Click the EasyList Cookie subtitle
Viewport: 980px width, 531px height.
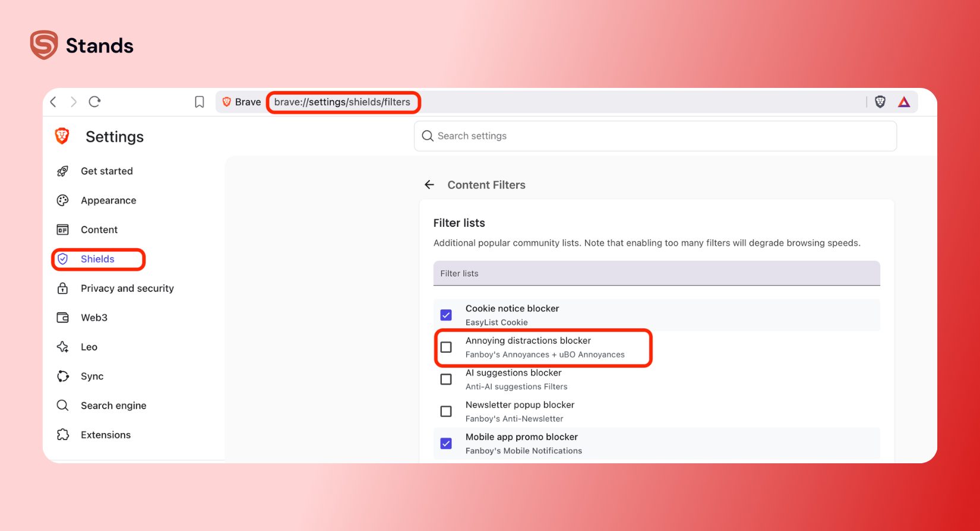pyautogui.click(x=497, y=323)
